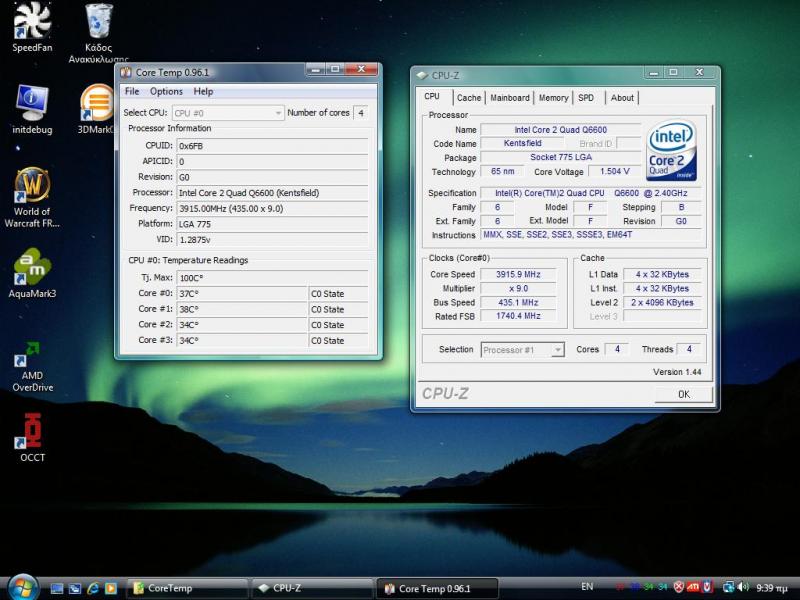Image resolution: width=800 pixels, height=600 pixels.
Task: Click the red circle X tray icon
Action: [x=679, y=587]
